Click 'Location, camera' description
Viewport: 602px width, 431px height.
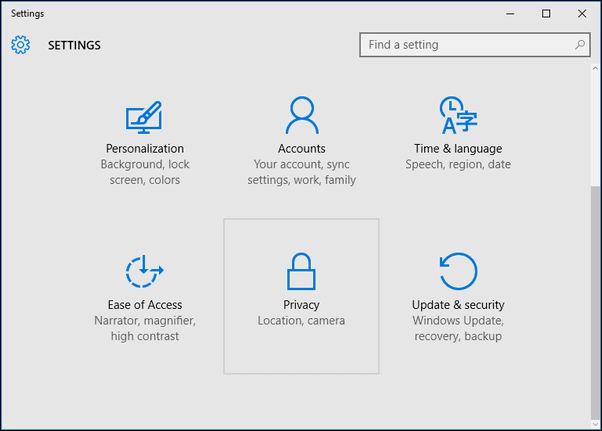tap(301, 320)
